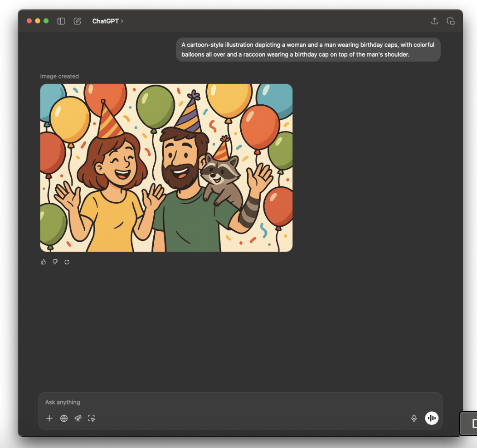Click the screen selection cursor icon
The image size is (477, 448).
coord(92,418)
